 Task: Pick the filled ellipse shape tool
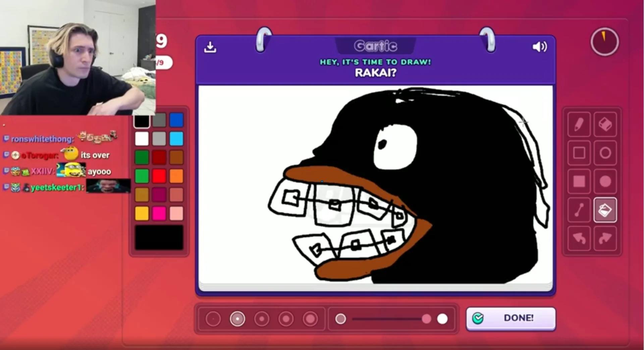[x=605, y=181]
